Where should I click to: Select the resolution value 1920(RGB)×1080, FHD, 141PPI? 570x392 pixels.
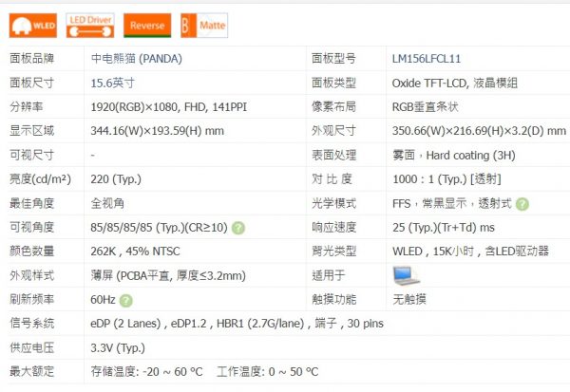click(169, 107)
